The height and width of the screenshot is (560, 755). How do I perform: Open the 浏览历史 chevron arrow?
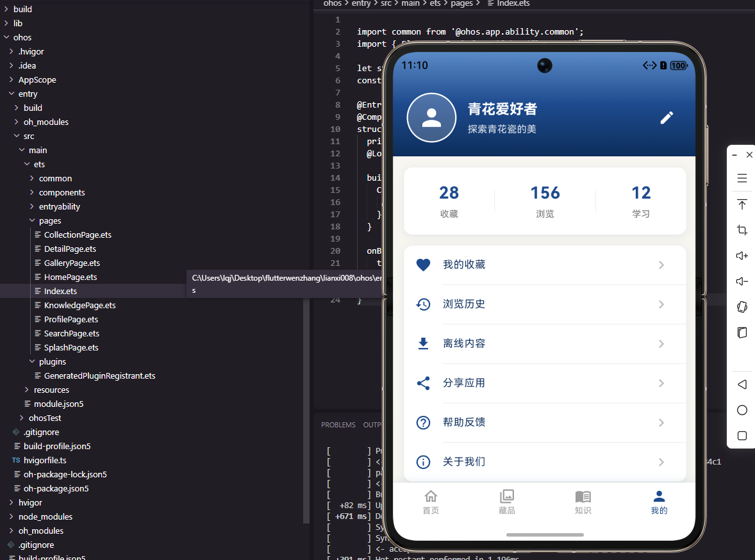pyautogui.click(x=661, y=304)
